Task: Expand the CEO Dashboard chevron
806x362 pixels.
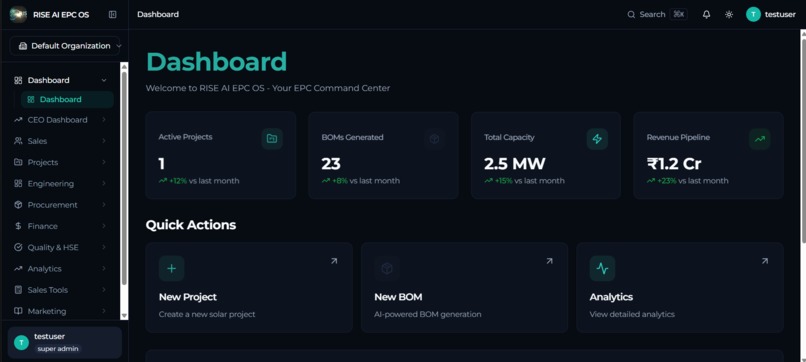Action: click(104, 120)
